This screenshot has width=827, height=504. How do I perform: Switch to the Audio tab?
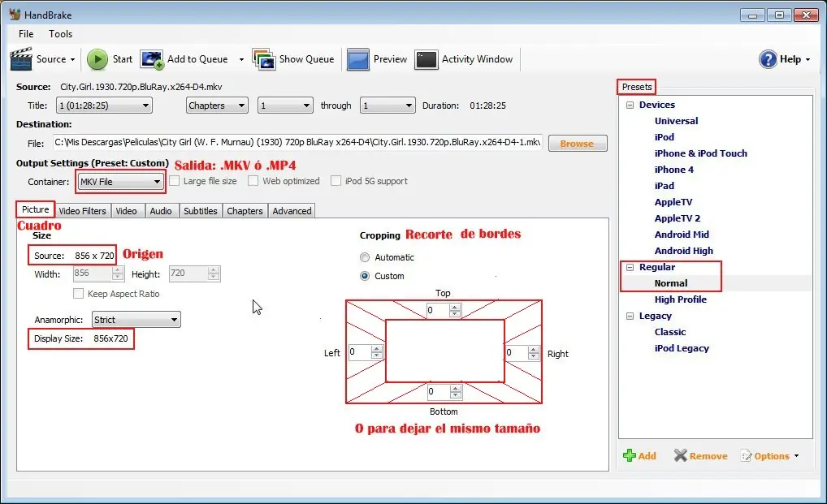[161, 211]
